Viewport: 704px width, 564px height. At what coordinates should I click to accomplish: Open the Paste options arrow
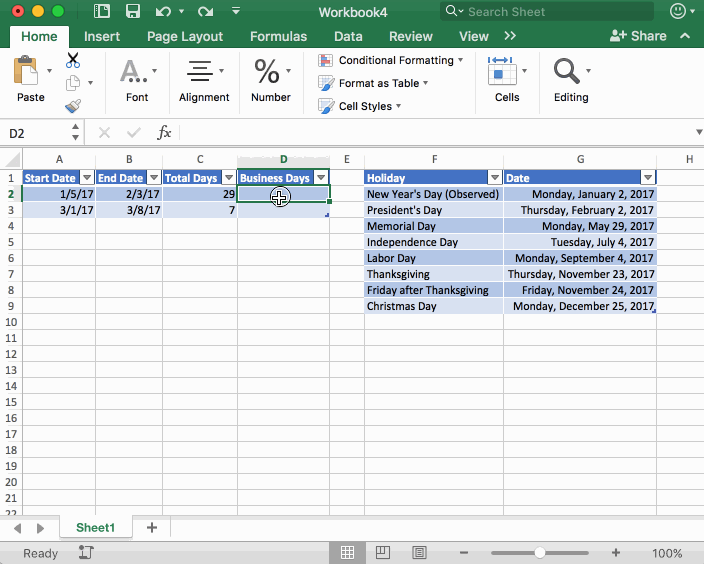[49, 70]
